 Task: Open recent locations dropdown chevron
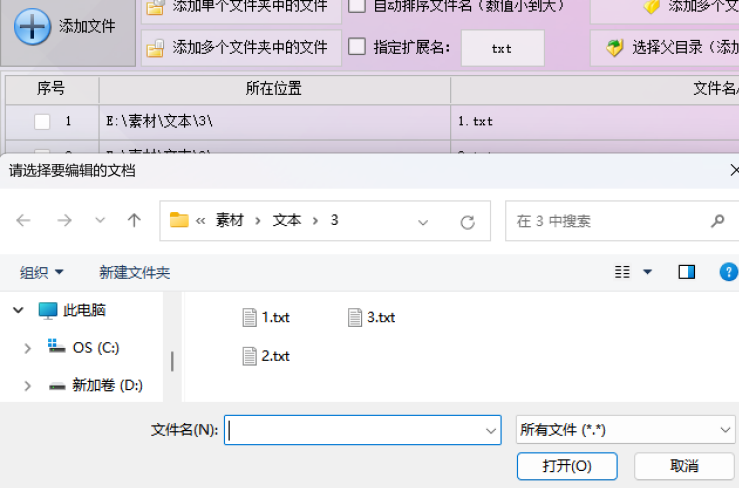click(x=100, y=220)
